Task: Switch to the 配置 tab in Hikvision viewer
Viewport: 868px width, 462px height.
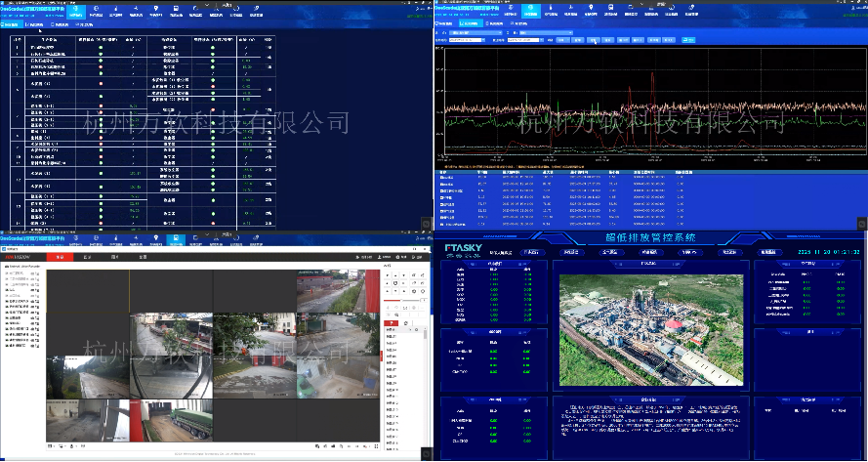Action: pos(143,257)
